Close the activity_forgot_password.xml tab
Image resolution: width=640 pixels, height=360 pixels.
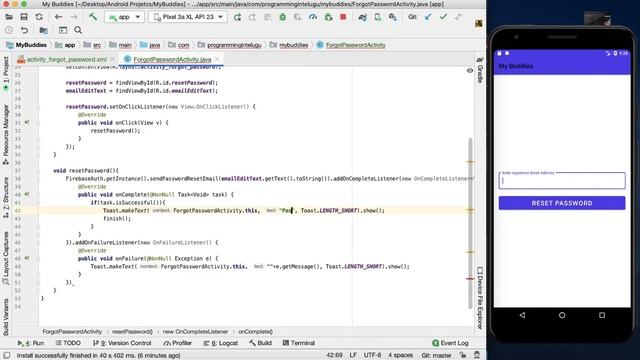coord(113,59)
